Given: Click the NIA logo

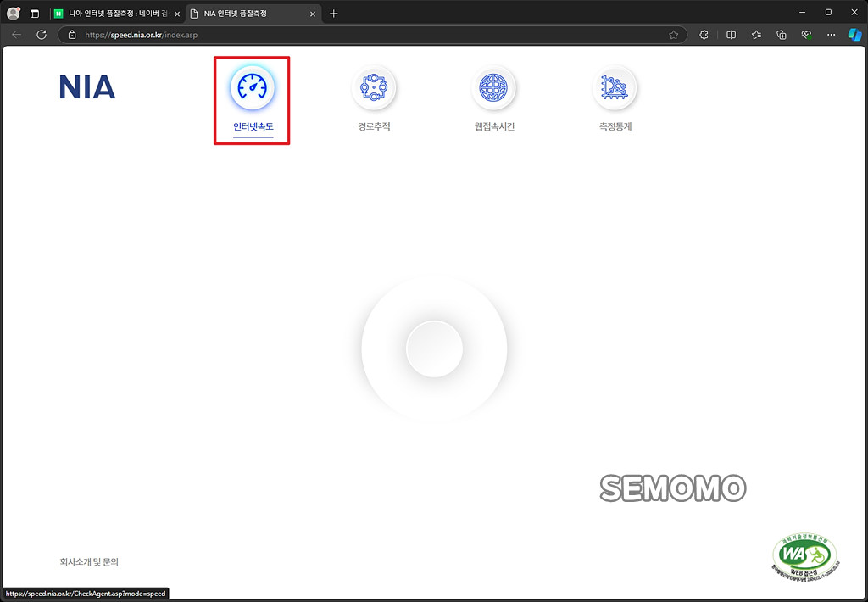Looking at the screenshot, I should (87, 87).
